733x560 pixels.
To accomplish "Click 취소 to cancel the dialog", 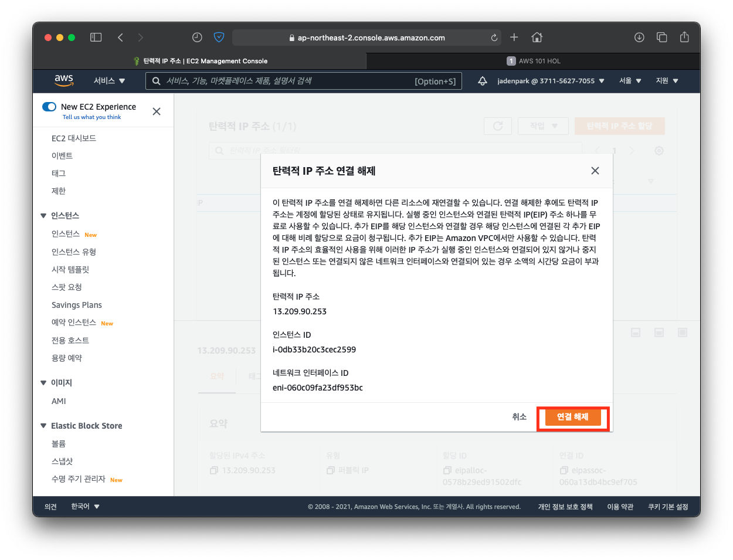I will (519, 417).
